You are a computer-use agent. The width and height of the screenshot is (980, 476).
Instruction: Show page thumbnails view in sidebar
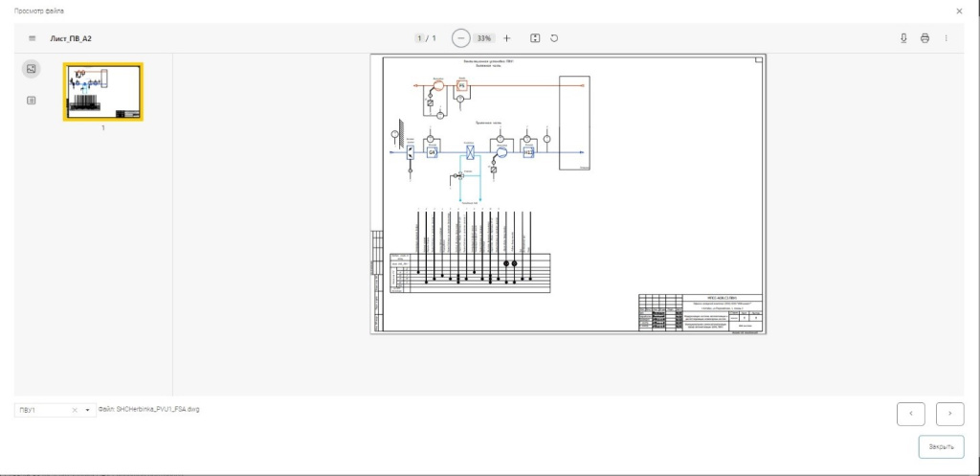pos(32,69)
